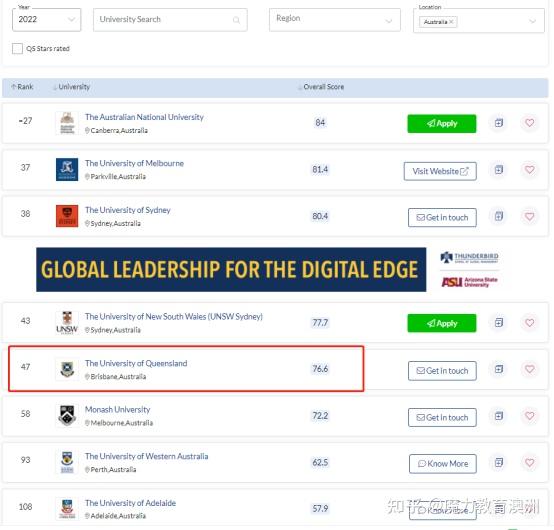
Task: Click Monash University logo
Action: pos(67,416)
